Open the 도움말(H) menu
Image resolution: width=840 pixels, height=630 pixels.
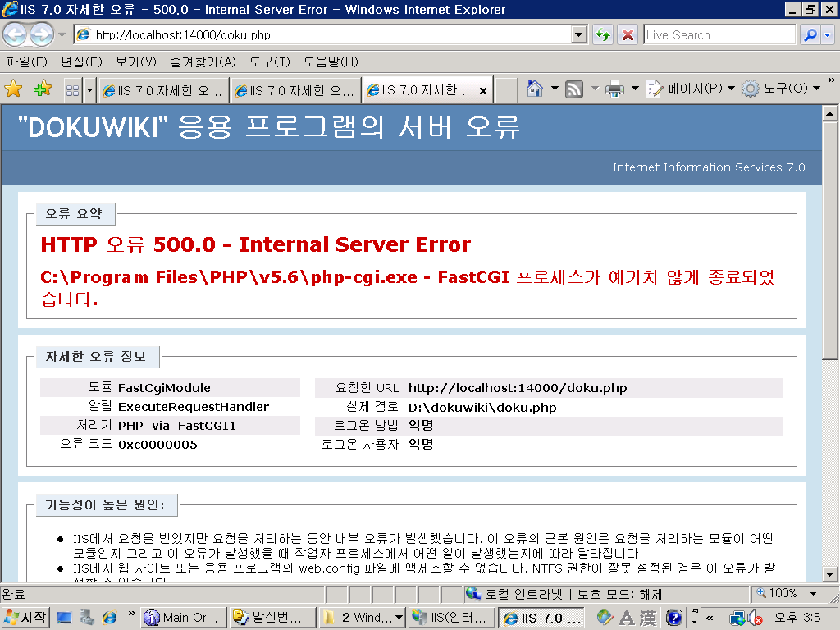coord(331,62)
